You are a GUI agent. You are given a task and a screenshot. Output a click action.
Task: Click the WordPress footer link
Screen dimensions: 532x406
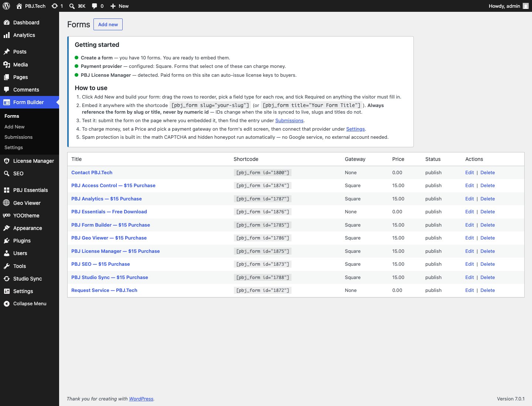(141, 399)
